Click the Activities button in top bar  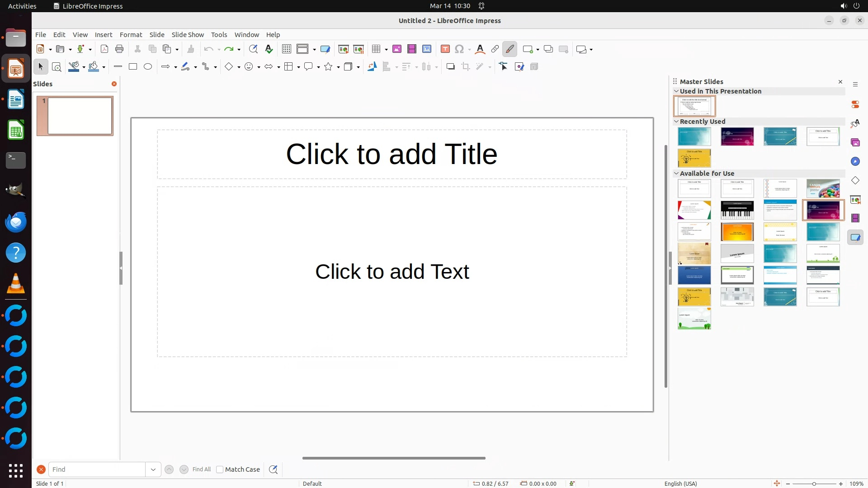[x=22, y=6]
